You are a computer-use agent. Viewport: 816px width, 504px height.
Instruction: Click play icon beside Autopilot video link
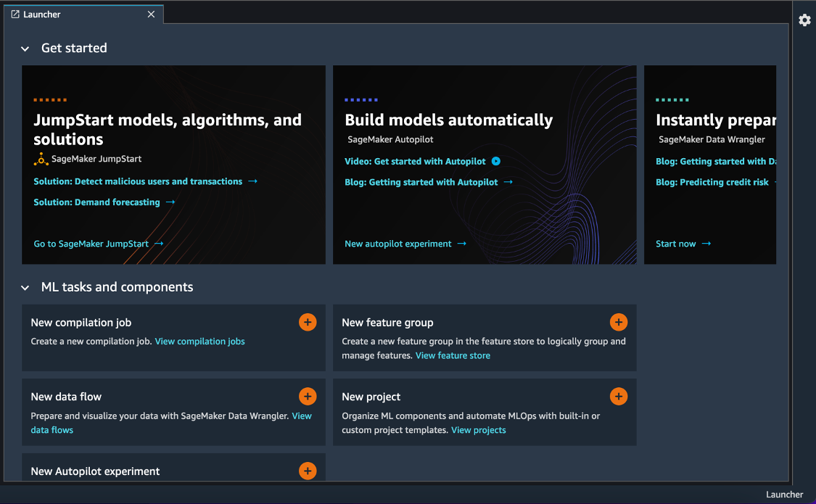tap(496, 161)
